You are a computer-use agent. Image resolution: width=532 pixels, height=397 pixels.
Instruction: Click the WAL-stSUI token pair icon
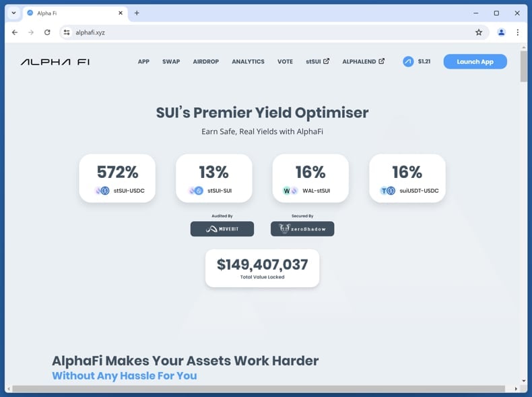coord(290,191)
